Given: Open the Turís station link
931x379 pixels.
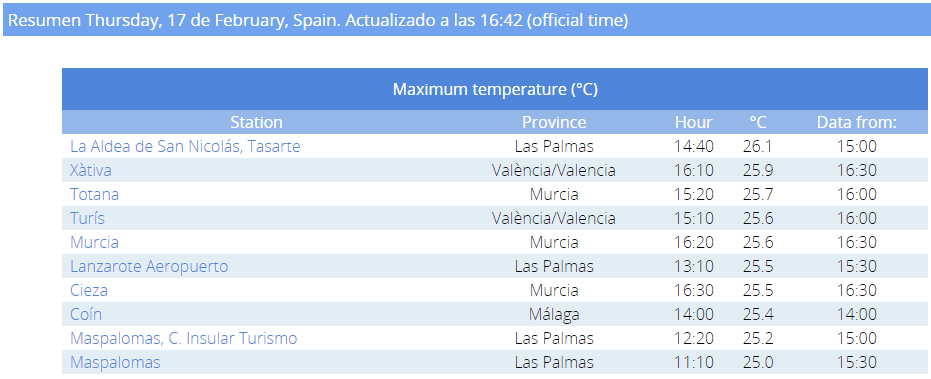Looking at the screenshot, I should [87, 218].
